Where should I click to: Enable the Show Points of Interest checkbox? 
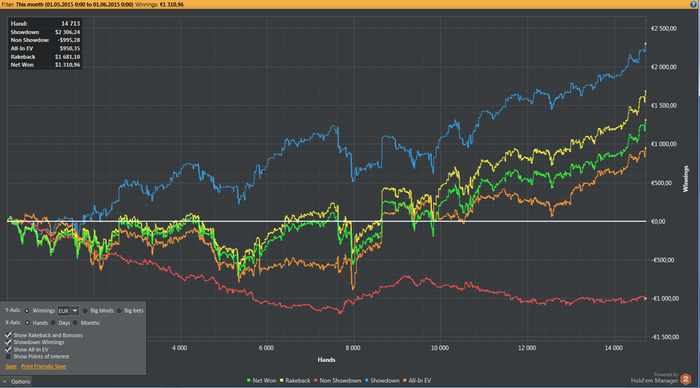(8, 357)
